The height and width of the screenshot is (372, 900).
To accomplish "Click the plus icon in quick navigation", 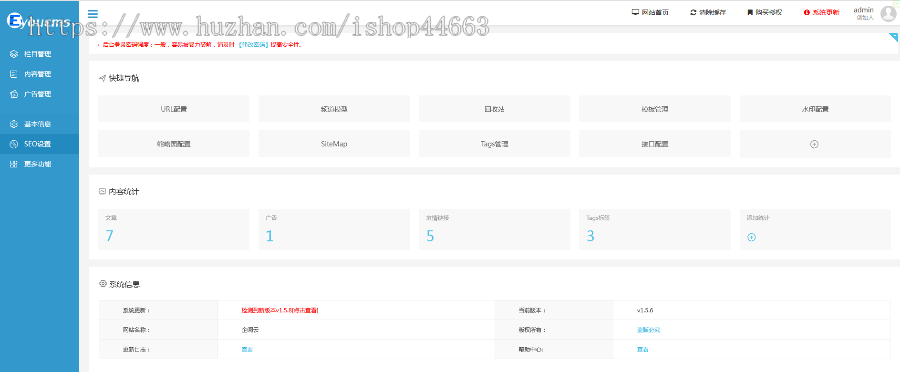I will [814, 144].
